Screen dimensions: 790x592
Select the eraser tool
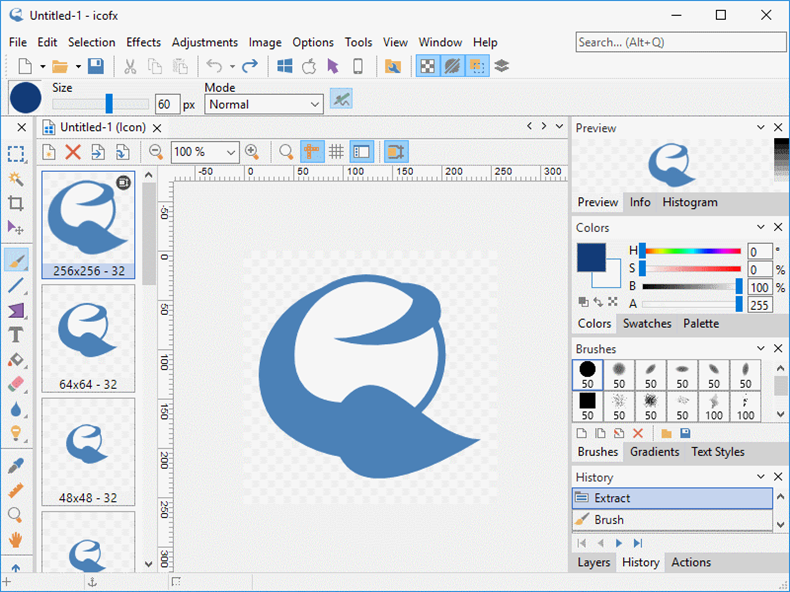tap(16, 384)
